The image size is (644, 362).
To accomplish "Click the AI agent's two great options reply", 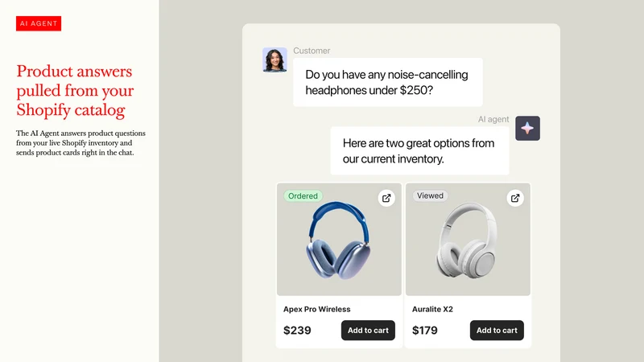I will [x=419, y=150].
